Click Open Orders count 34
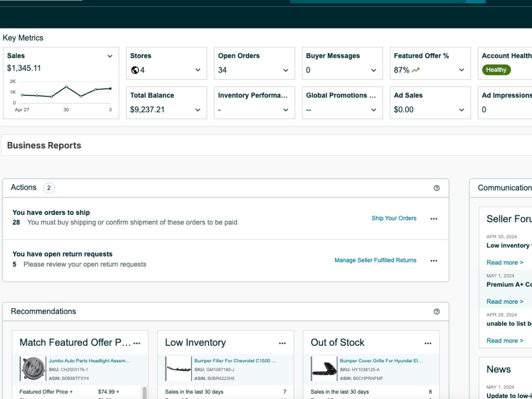Screen dimensions: 532x399 (222, 70)
